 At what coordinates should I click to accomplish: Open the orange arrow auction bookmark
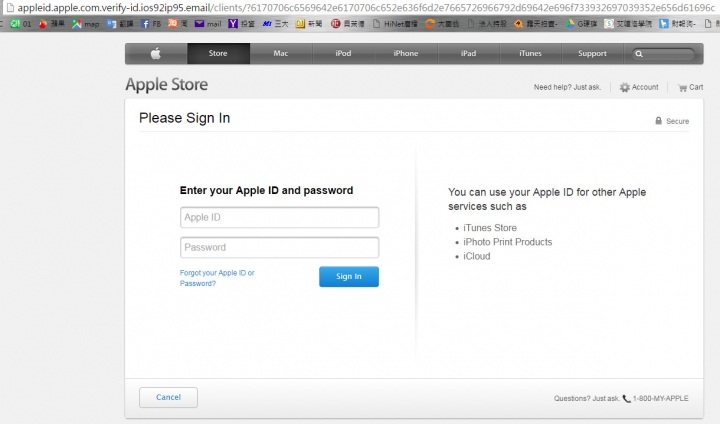535,24
